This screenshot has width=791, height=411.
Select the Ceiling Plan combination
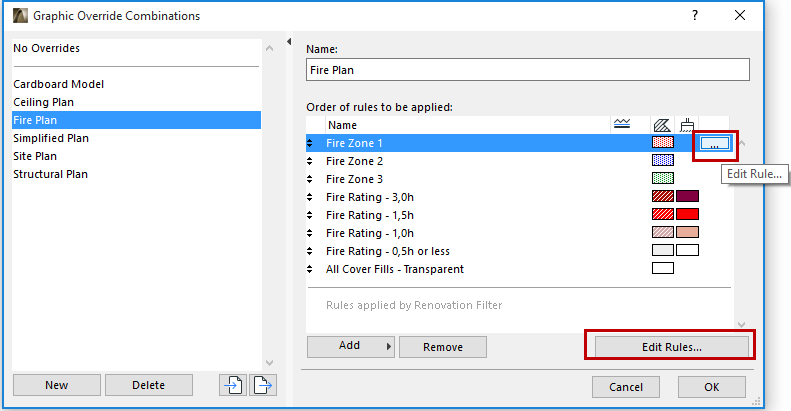[x=43, y=102]
